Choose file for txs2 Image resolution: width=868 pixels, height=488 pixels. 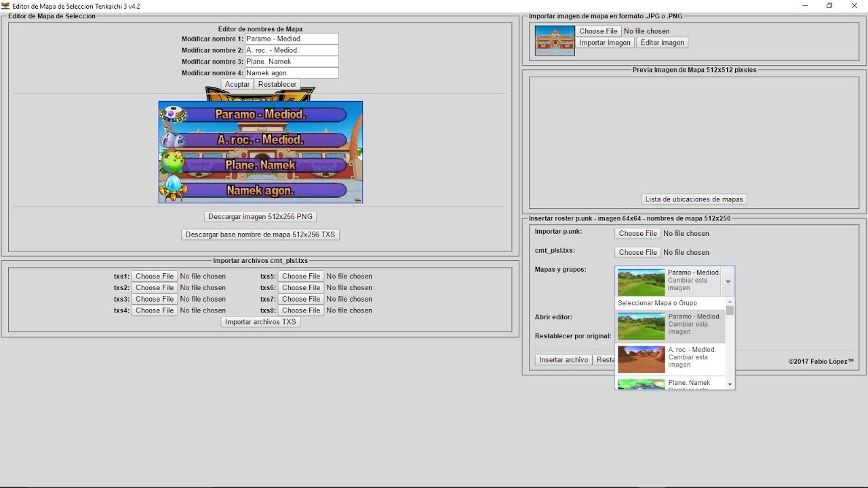pos(155,288)
